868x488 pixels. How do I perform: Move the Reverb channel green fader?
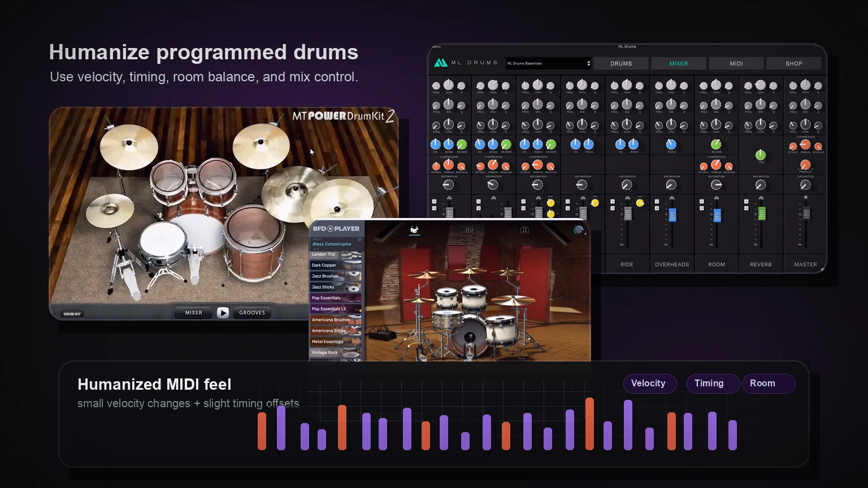click(761, 213)
